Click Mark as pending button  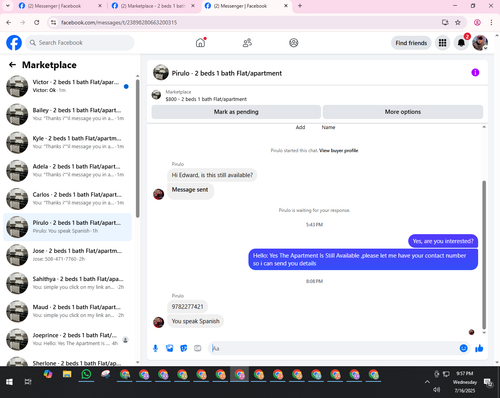click(236, 112)
